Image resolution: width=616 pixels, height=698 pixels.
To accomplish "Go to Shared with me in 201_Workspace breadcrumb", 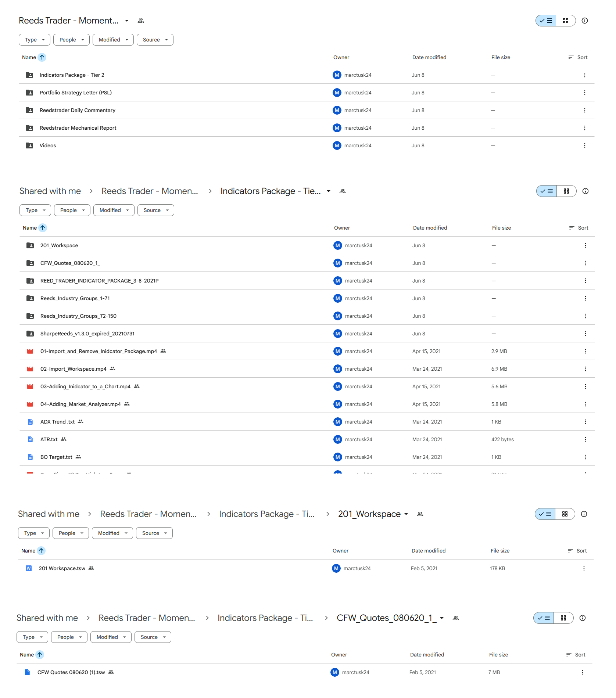I will [x=49, y=514].
